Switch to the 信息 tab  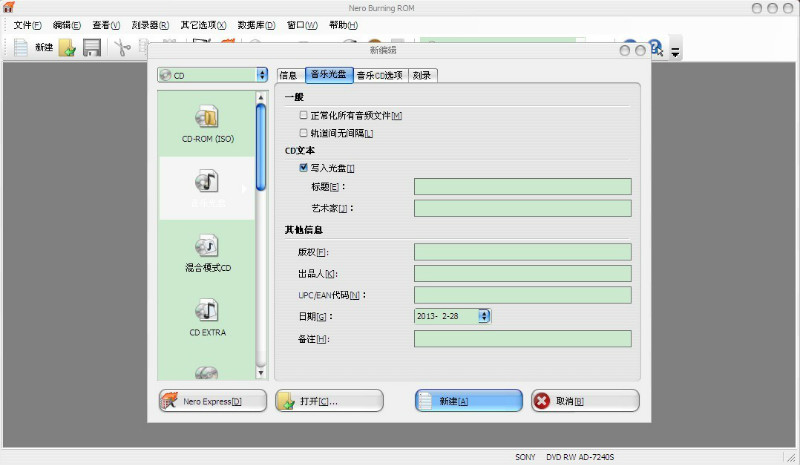click(x=291, y=76)
